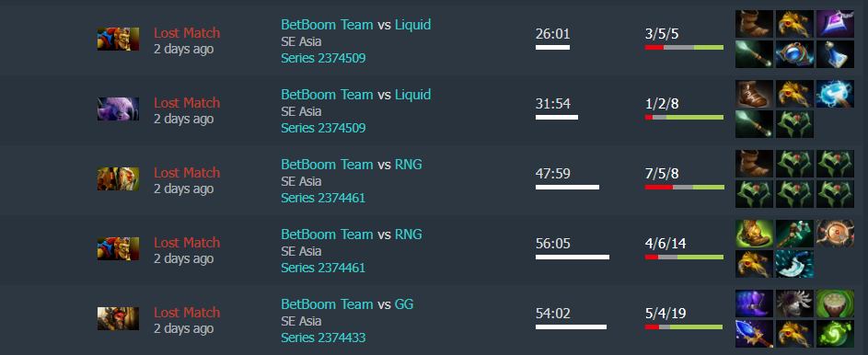
Task: Click the lightning hammer Mjollnir item icon
Action: click(x=835, y=94)
